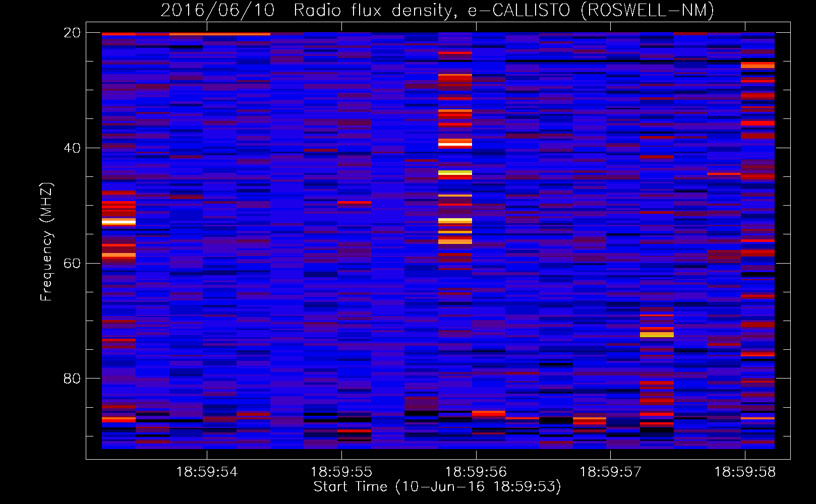This screenshot has height=504, width=816.
Task: Click the 60 frequency tick label
Action: point(72,264)
